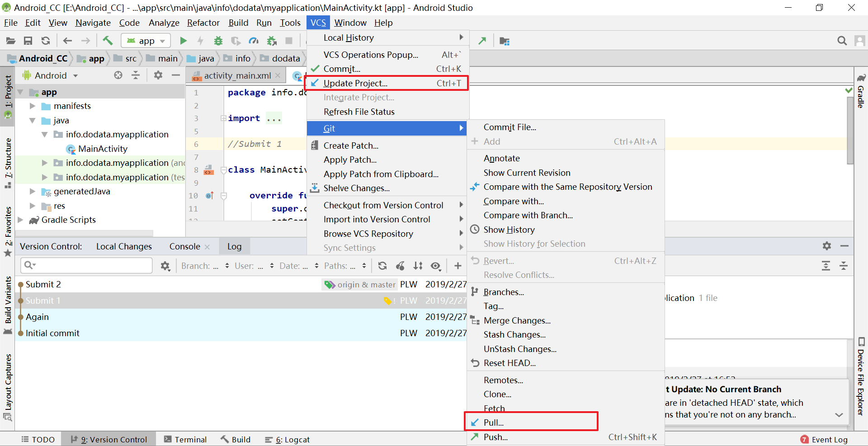Viewport: 868px width, 446px height.
Task: Switch to the Local Changes tab
Action: pos(124,246)
